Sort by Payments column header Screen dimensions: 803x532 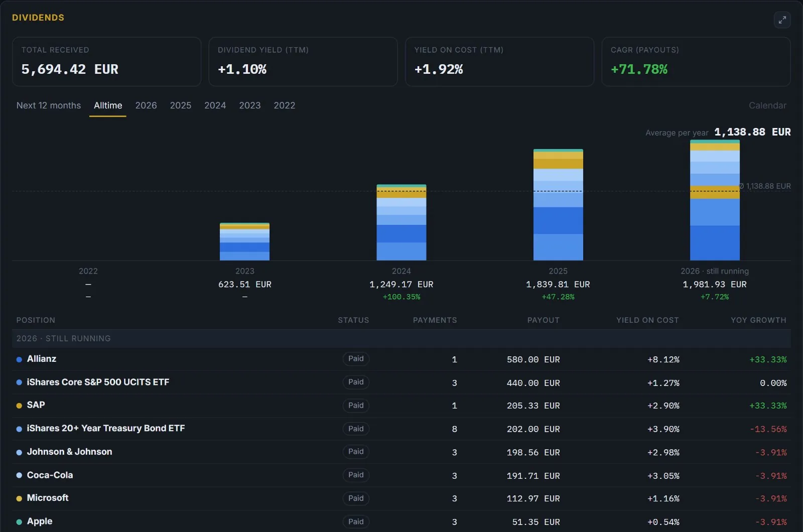point(435,320)
